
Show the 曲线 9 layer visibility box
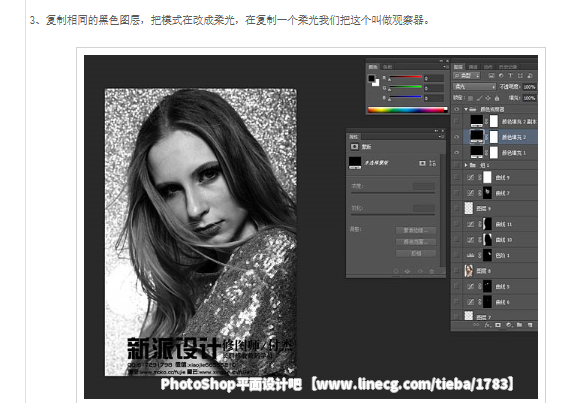click(457, 177)
